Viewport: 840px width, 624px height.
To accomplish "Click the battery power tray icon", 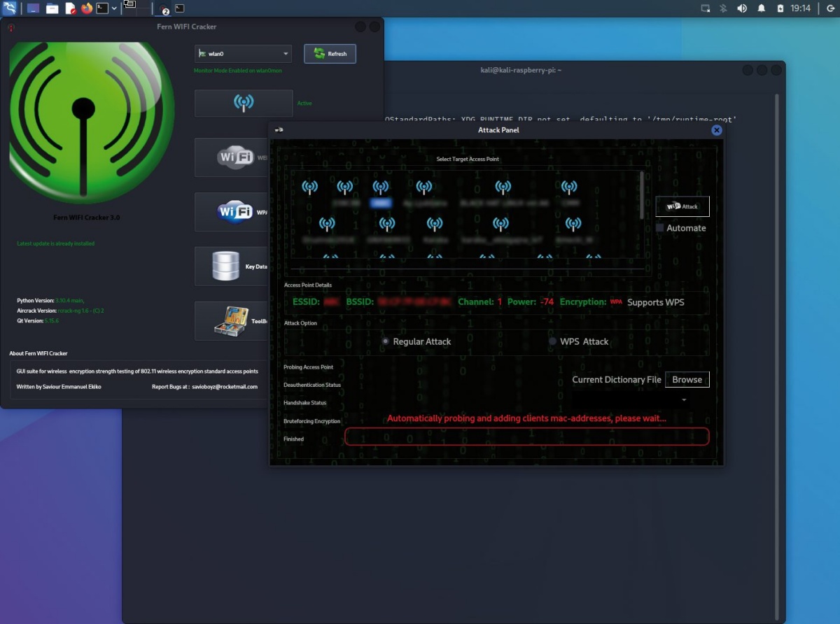I will tap(780, 8).
